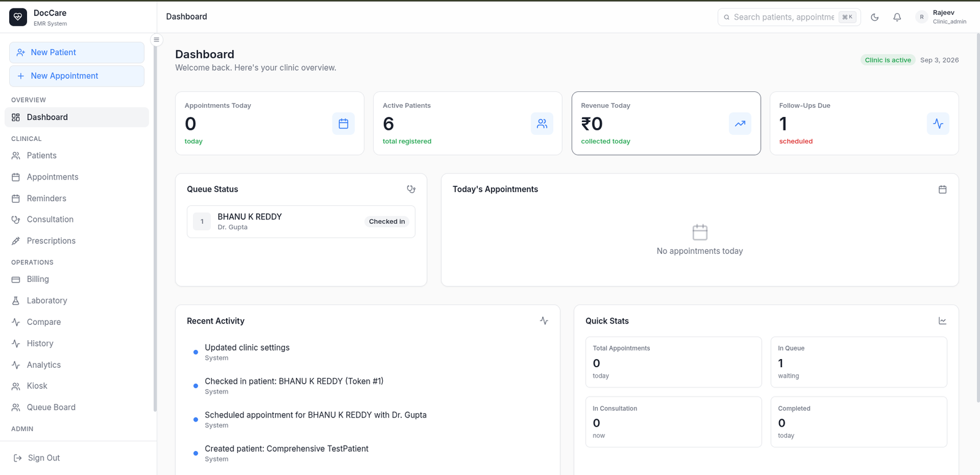Click the Clinic is active badge

coord(888,60)
